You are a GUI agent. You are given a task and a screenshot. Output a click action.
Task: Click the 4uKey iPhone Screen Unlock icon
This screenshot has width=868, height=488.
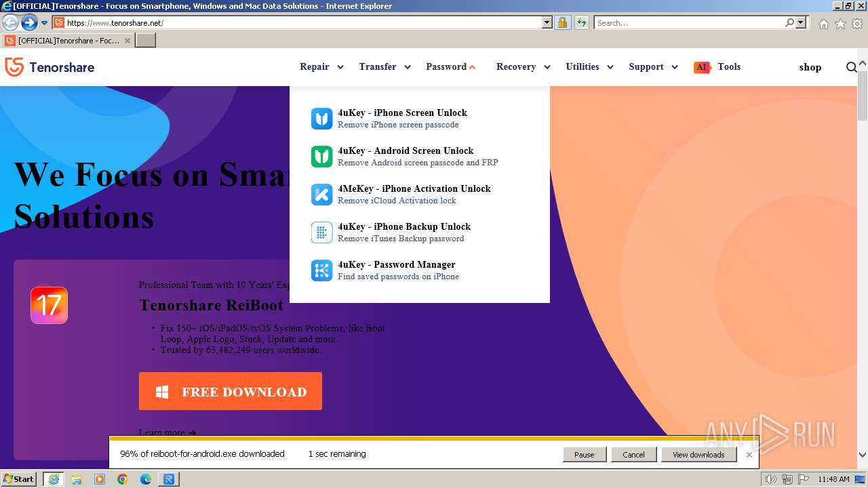[321, 118]
